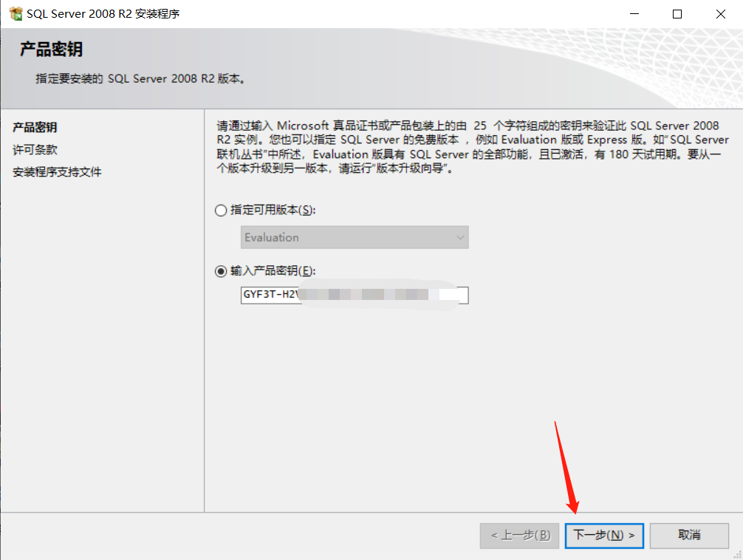Viewport: 743px width, 560px height.
Task: Click the SQL Server setup title bar icon
Action: (16, 14)
